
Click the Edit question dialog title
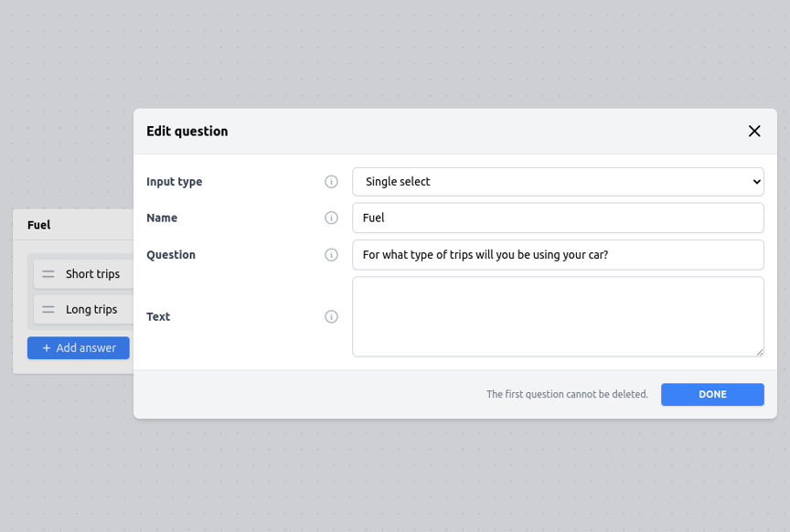187,131
